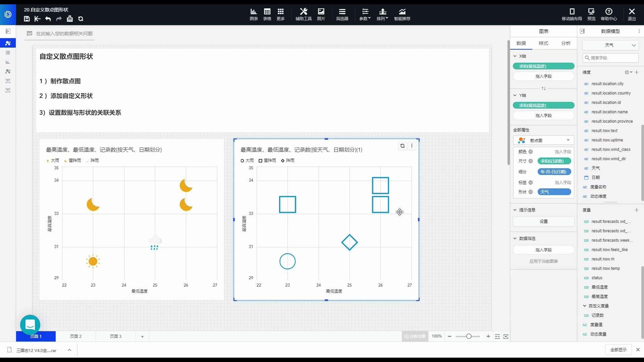Switch to the 样式 style tab
The image size is (644, 362).
pos(543,43)
